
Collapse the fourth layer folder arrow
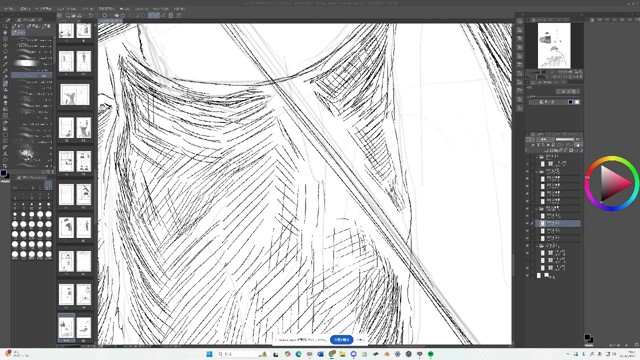pos(537,246)
